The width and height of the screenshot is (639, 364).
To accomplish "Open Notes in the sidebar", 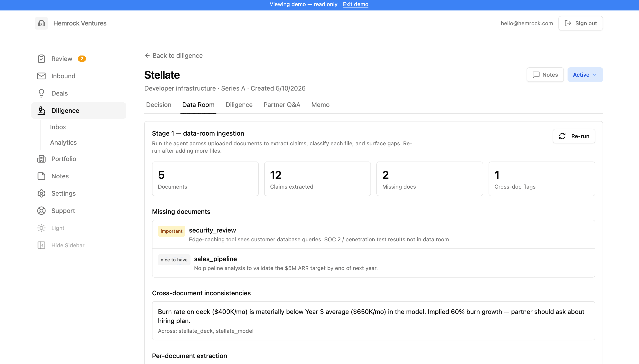I will tap(79, 176).
